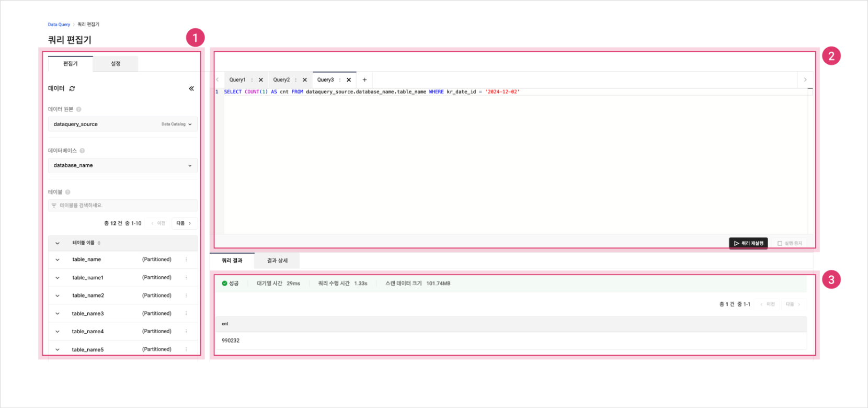Open Data Query breadcrumb link
Image resolution: width=868 pixels, height=408 pixels.
click(59, 25)
